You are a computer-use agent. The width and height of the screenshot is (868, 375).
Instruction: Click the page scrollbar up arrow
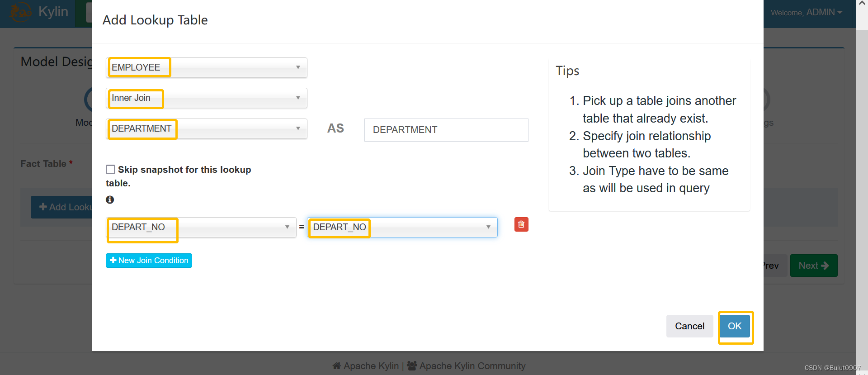tap(862, 4)
